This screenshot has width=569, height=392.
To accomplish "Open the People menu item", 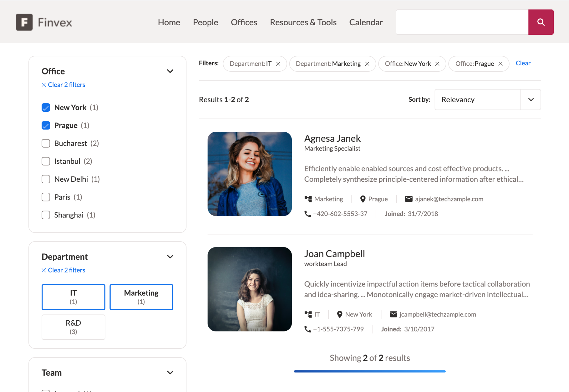I will (x=205, y=22).
